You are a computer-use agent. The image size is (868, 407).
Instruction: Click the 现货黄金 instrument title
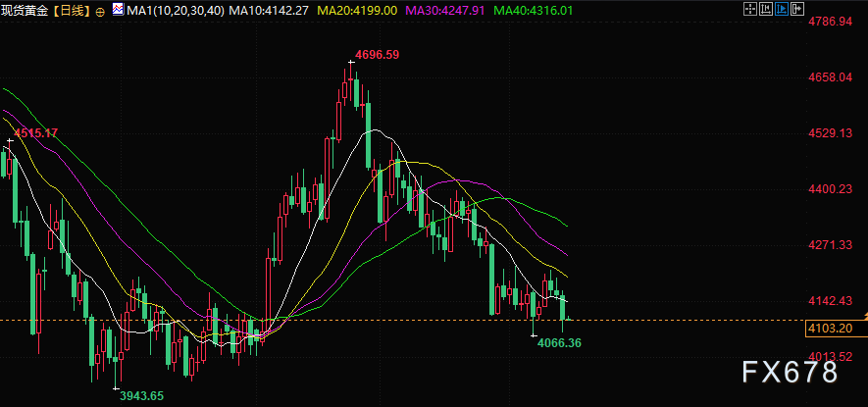(x=25, y=11)
